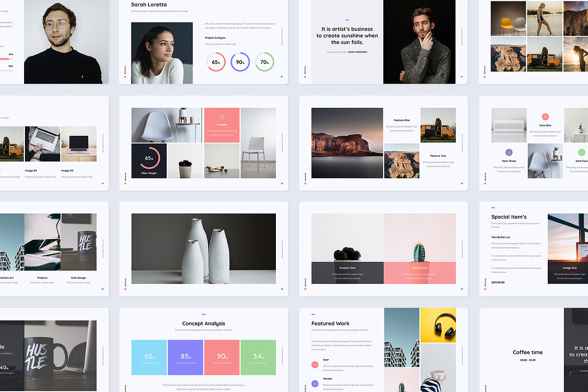Click the sliders icon in the pink Analysis tile
The image size is (588, 392).
click(222, 117)
